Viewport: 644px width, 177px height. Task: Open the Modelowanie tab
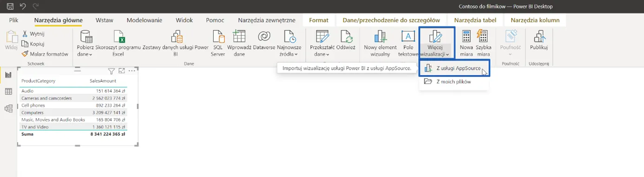tap(145, 20)
